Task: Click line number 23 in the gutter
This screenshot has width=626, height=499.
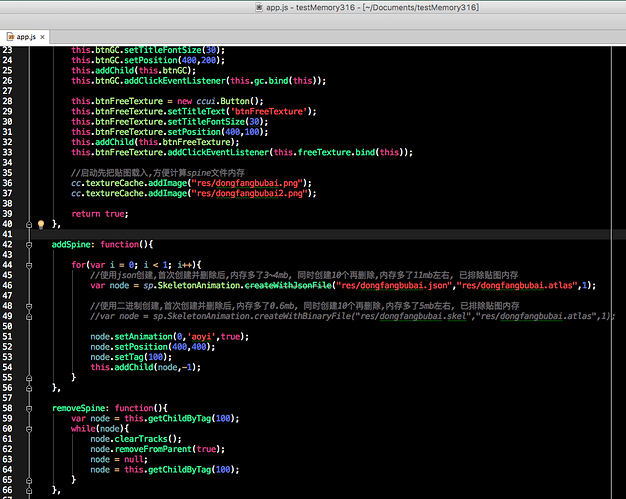Action: (x=7, y=50)
